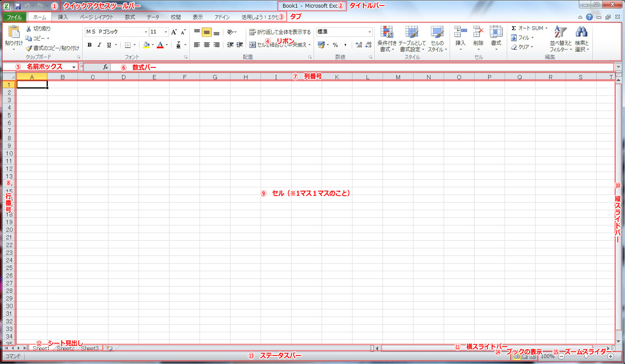Click the insert new worksheet tab icon
This screenshot has height=364, width=625.
tap(109, 348)
